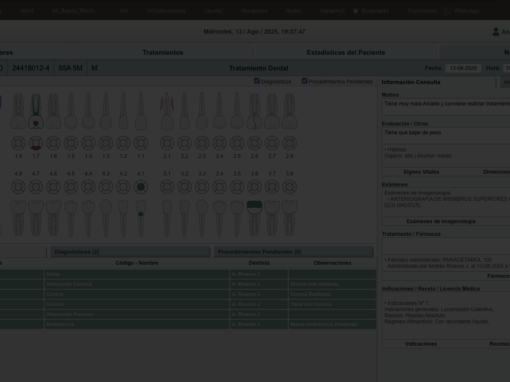The height and width of the screenshot is (382, 510).
Task: Click the surface diagram of tooth 2.1
Action: (x=167, y=143)
